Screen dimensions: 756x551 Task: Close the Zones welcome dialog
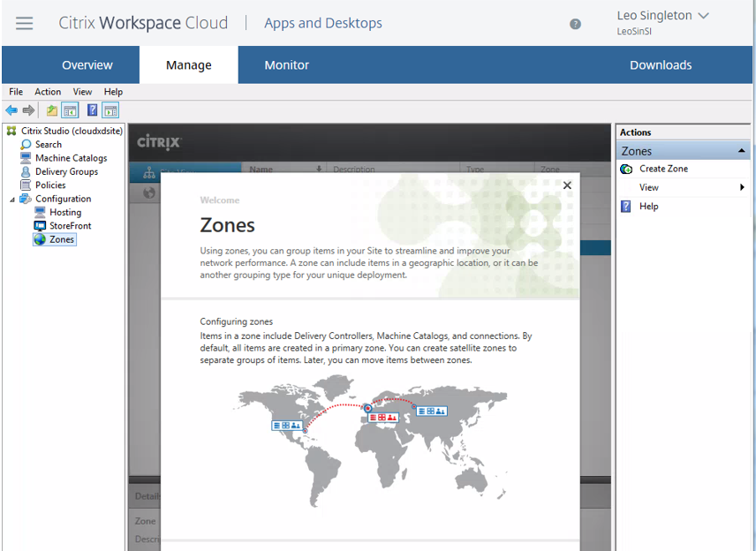tap(567, 185)
